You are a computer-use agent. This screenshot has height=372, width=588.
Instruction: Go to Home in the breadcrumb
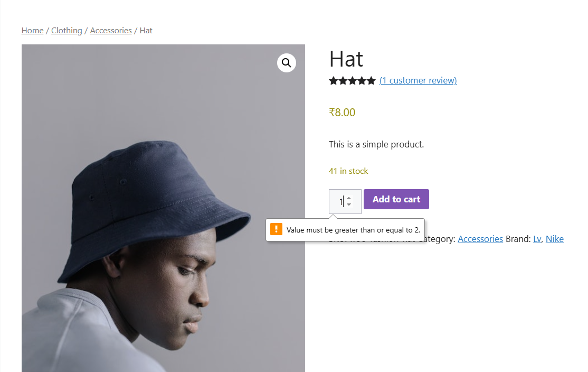tap(32, 31)
